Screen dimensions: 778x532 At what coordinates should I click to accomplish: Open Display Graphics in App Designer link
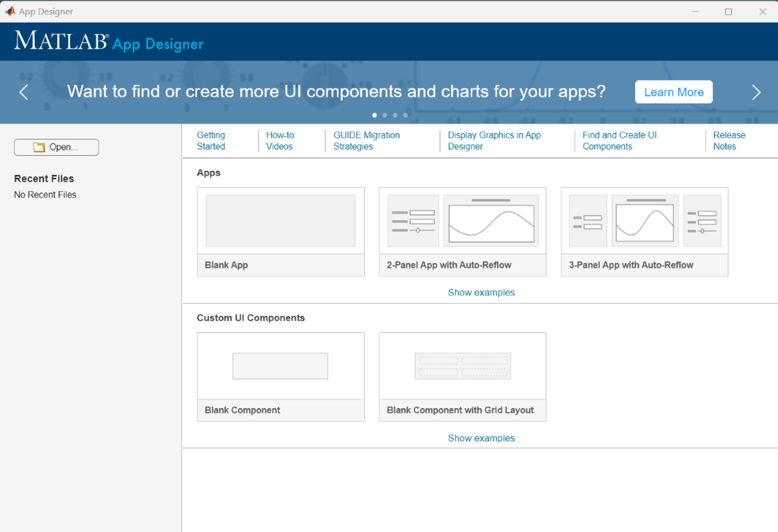pyautogui.click(x=494, y=141)
